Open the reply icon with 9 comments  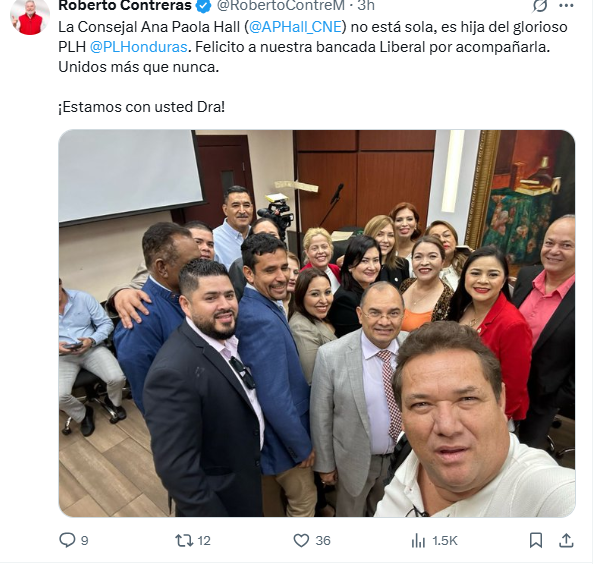67,540
